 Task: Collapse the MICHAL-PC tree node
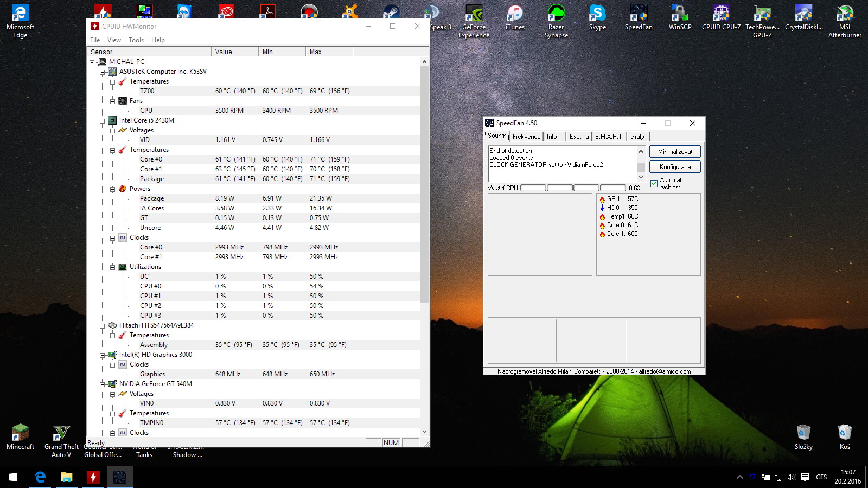click(92, 62)
